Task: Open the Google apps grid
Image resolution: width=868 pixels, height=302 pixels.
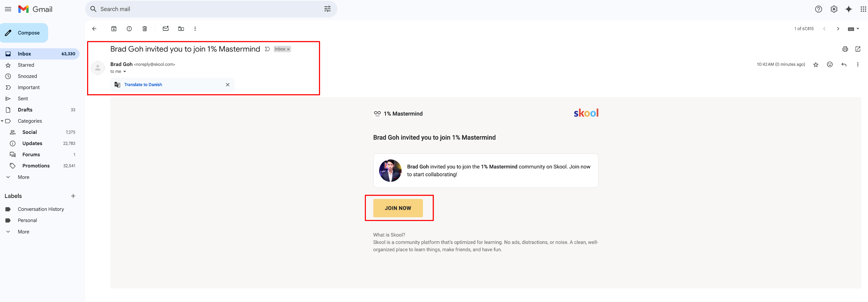Action: pyautogui.click(x=863, y=9)
